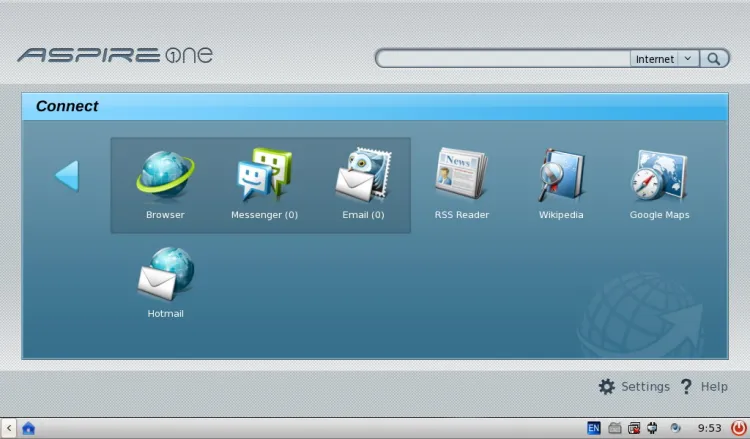Open the on-screen keyboard tray icon
The image size is (750, 439).
point(615,428)
